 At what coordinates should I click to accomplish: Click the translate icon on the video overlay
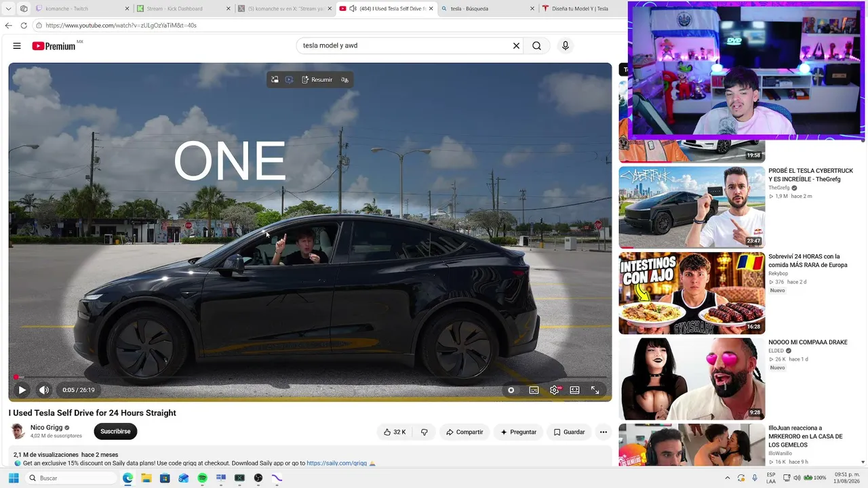tap(344, 79)
